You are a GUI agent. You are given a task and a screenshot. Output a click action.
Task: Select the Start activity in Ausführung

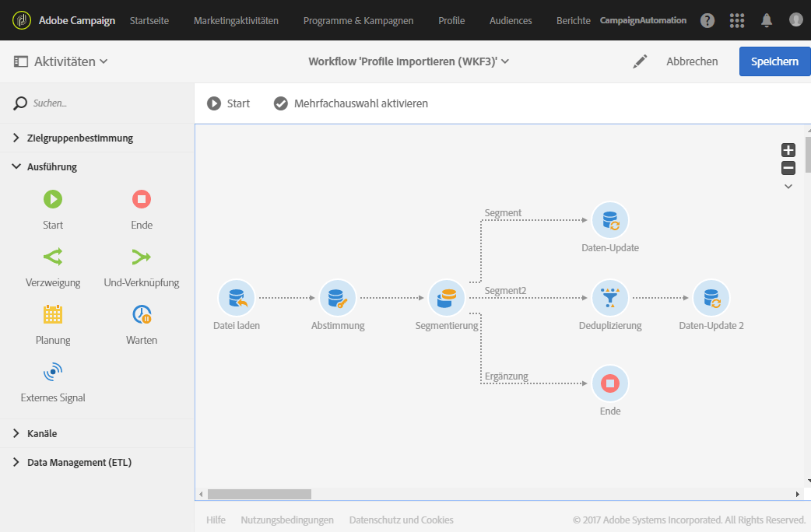point(52,199)
